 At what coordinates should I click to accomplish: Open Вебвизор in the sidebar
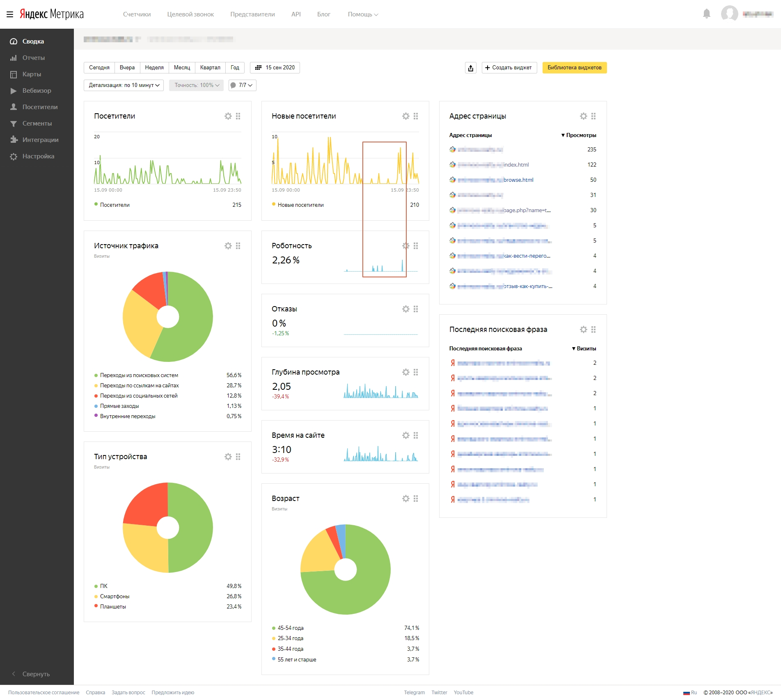[37, 91]
